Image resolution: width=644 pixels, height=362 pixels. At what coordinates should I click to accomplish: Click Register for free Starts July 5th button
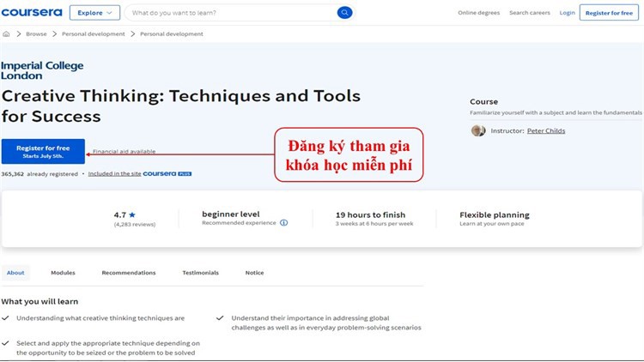point(43,152)
